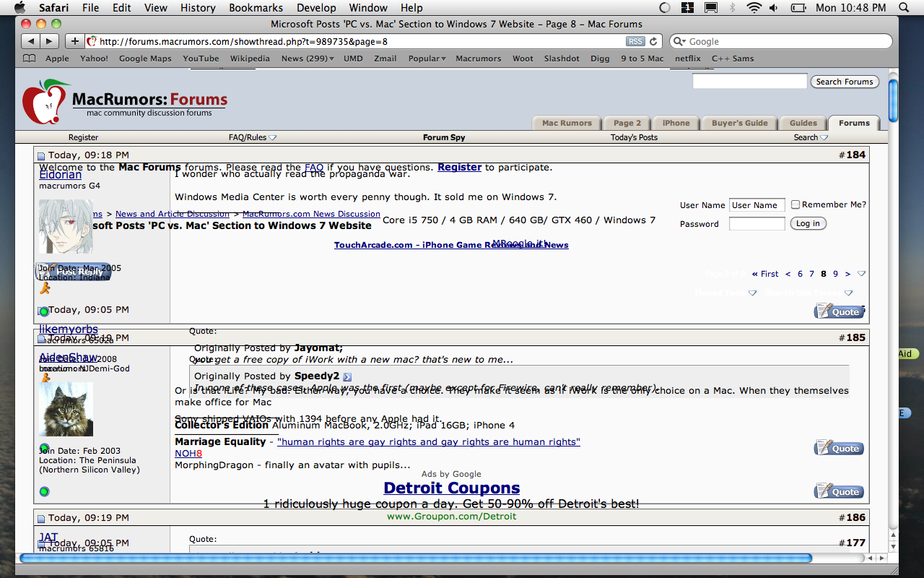Click the RSS button in address bar
The height and width of the screenshot is (578, 924).
point(635,41)
